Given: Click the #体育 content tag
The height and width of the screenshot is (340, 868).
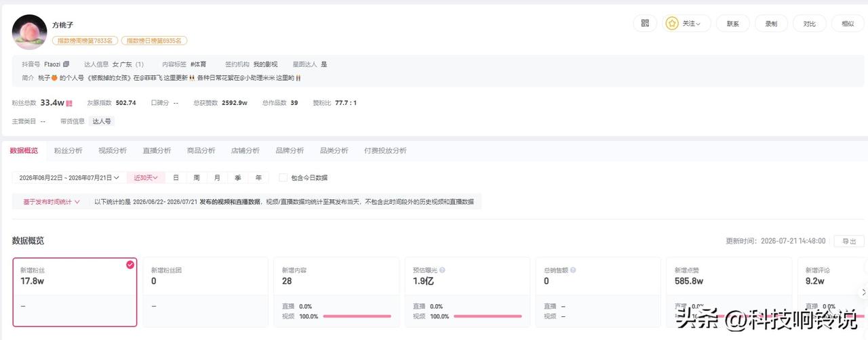Looking at the screenshot, I should (199, 64).
